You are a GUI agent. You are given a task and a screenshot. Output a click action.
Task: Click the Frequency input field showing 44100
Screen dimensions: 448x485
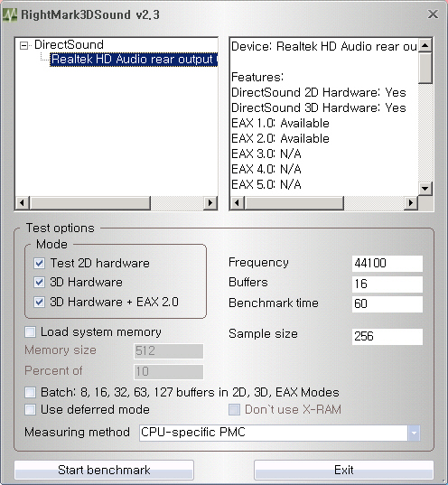coord(387,264)
